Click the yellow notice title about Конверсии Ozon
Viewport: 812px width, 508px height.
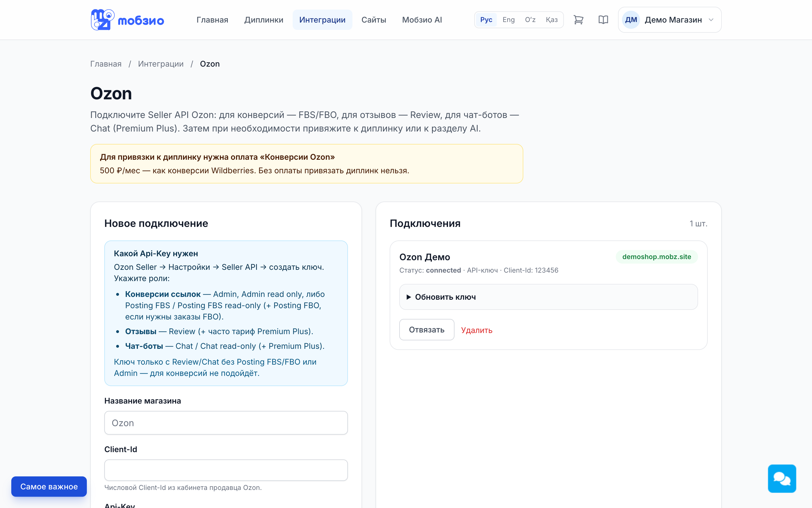point(217,157)
